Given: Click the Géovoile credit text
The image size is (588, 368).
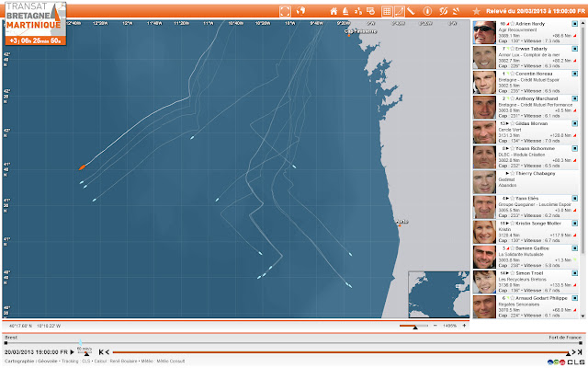Looking at the screenshot, I should [47, 362].
